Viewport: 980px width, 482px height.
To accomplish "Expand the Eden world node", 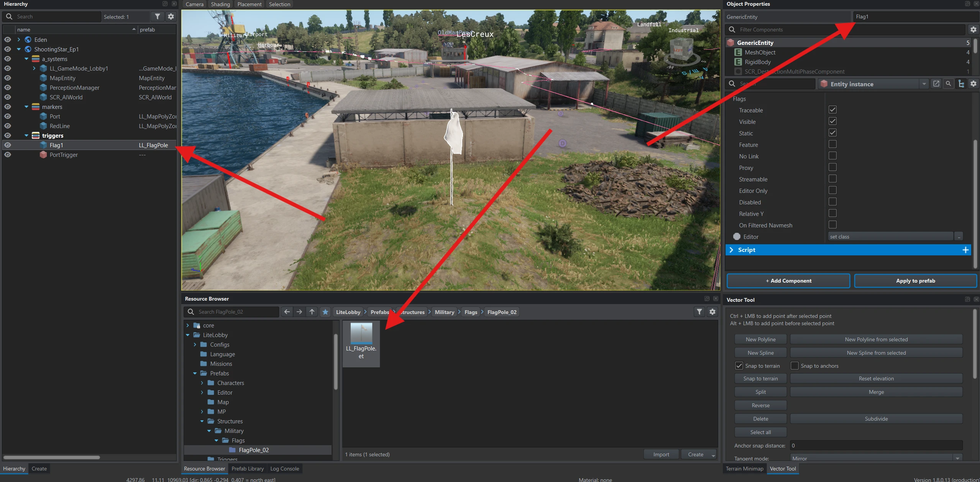I will click(19, 40).
